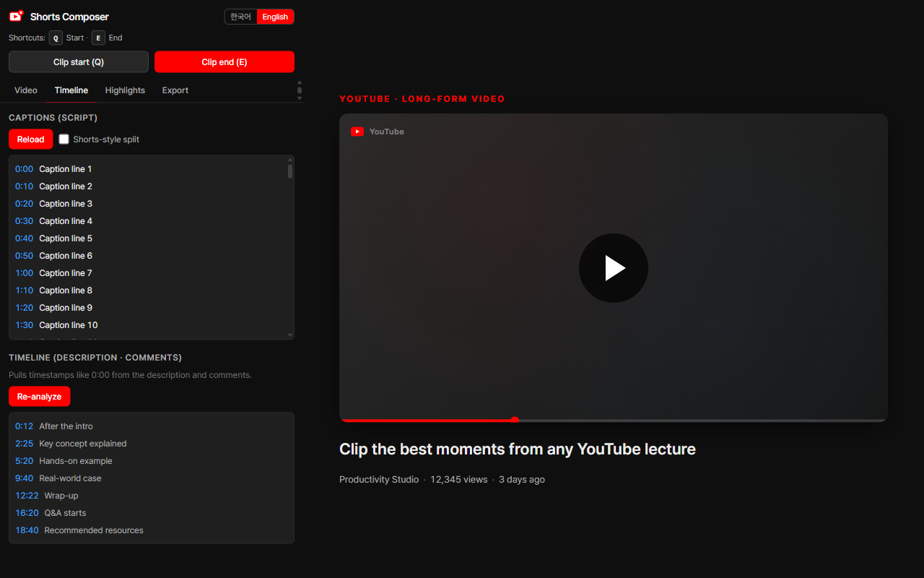924x578 pixels.
Task: Select 0:12 After the intro timestamp
Action: [152, 426]
